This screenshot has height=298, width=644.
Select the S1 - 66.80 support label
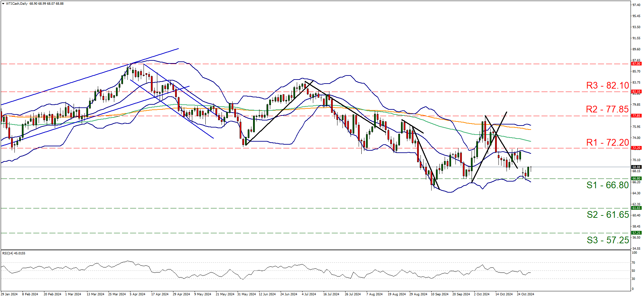(607, 185)
